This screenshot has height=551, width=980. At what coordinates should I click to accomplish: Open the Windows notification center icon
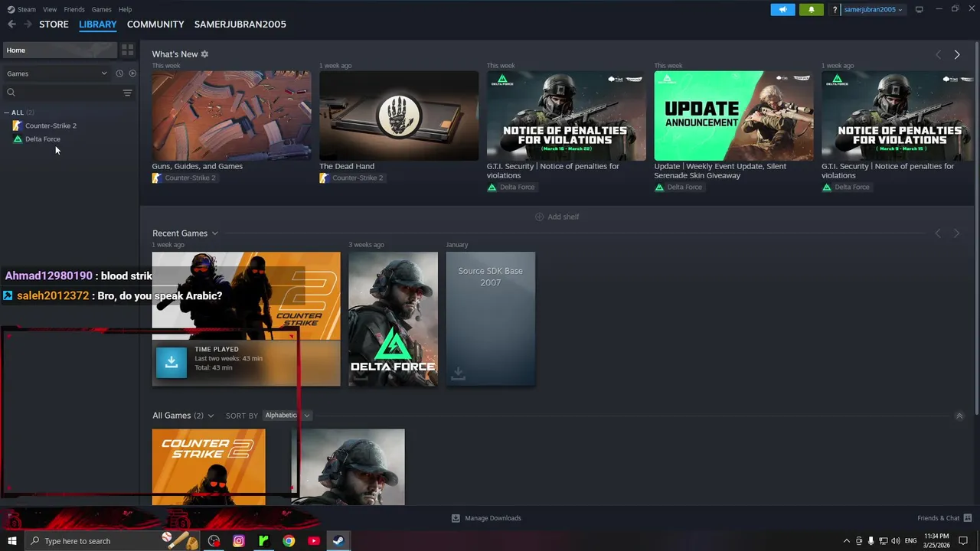pyautogui.click(x=963, y=541)
